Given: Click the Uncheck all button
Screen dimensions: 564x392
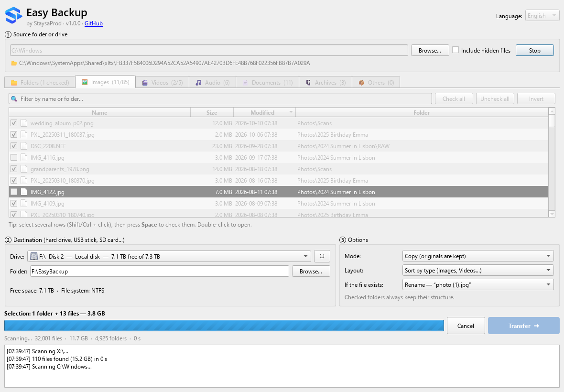Looking at the screenshot, I should 495,98.
